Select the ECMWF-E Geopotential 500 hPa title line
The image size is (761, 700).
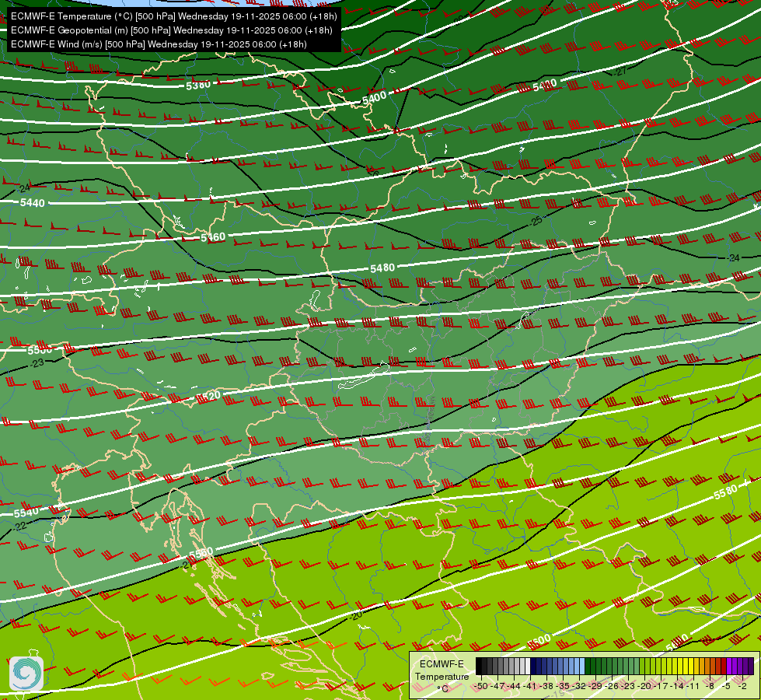coord(171,30)
